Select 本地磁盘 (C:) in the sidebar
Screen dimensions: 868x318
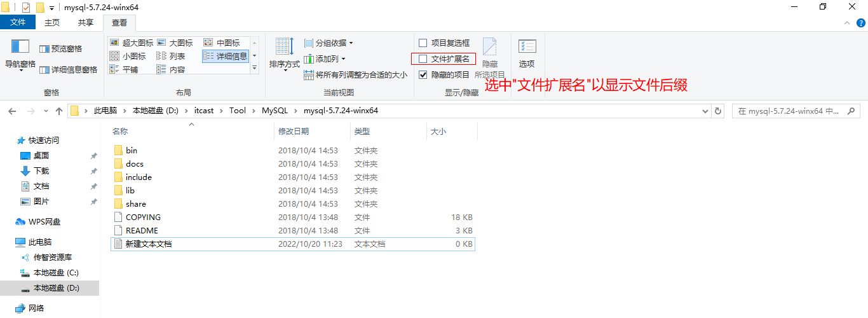click(x=56, y=273)
